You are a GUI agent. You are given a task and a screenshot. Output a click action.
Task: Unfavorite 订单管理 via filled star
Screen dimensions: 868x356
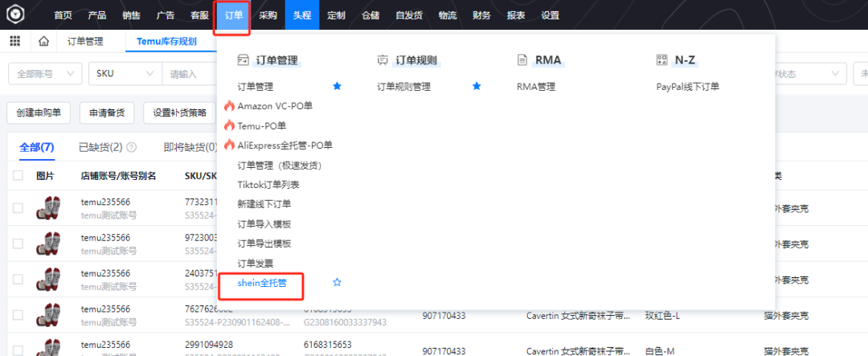pos(337,86)
